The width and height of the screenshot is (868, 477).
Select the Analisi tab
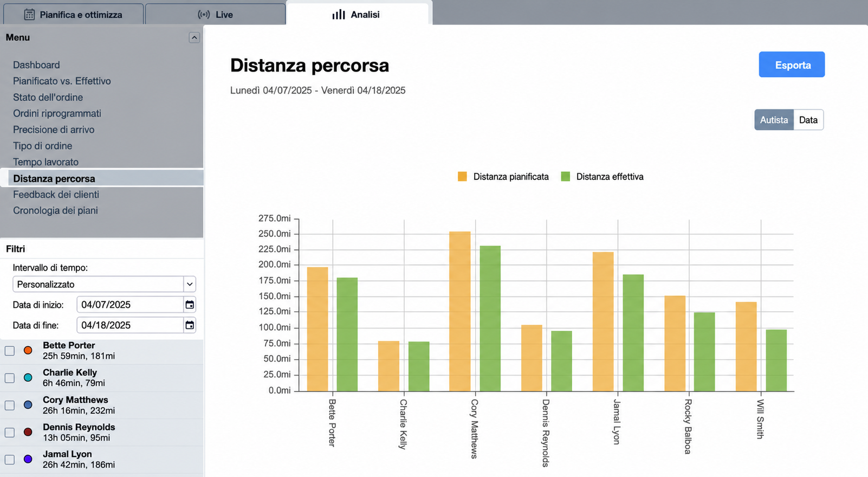(358, 14)
